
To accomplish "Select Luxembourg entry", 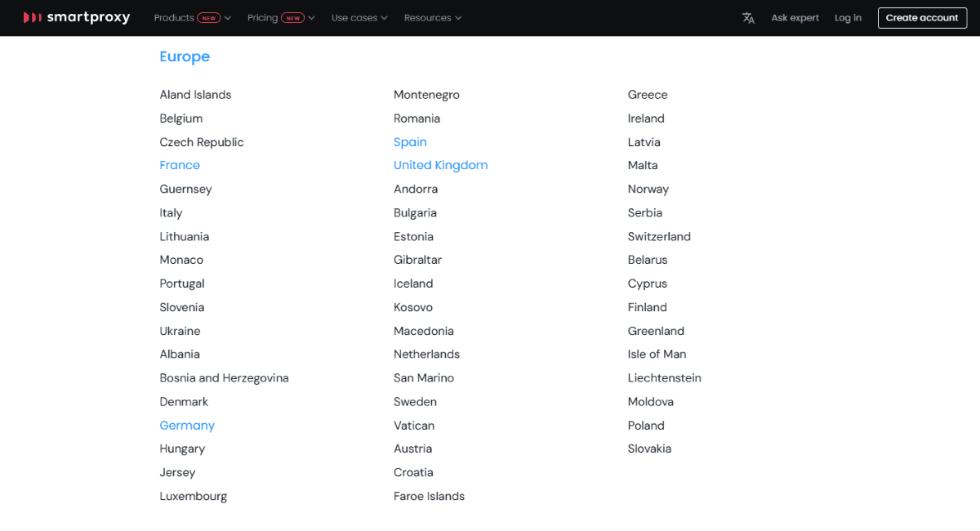I will tap(194, 496).
